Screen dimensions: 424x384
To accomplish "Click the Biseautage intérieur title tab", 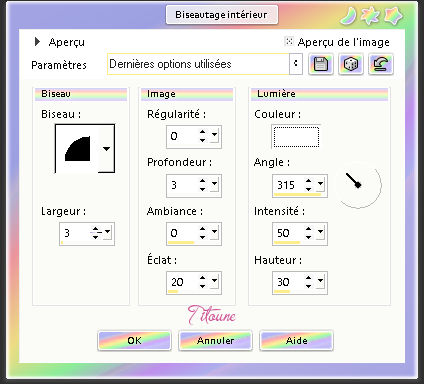I will [x=221, y=15].
